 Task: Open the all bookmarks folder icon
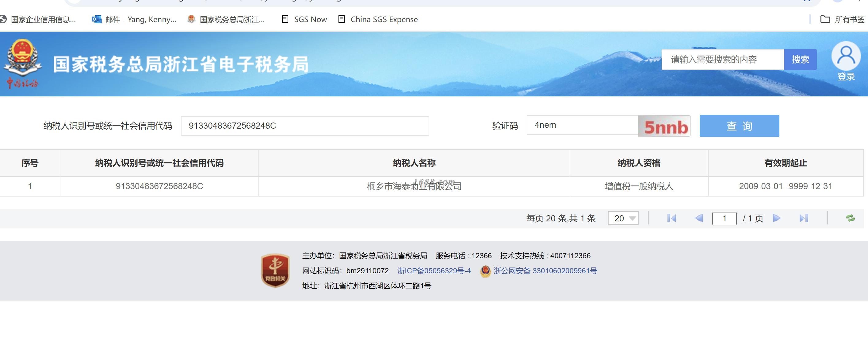coord(825,19)
